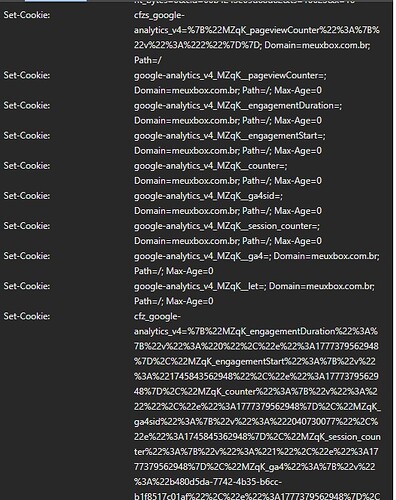Select the google-analytics_v4_MZqK__let value
This screenshot has height=500, width=396.
[254, 294]
